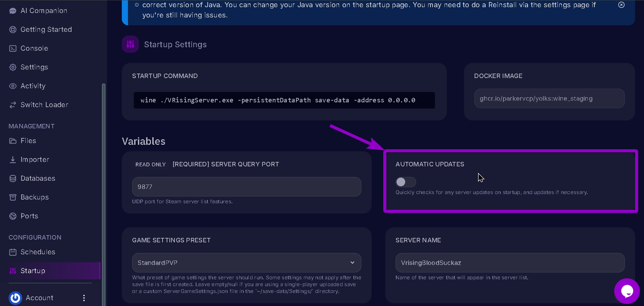
Task: Switch to the Startup tab in Configuration
Action: pyautogui.click(x=33, y=270)
